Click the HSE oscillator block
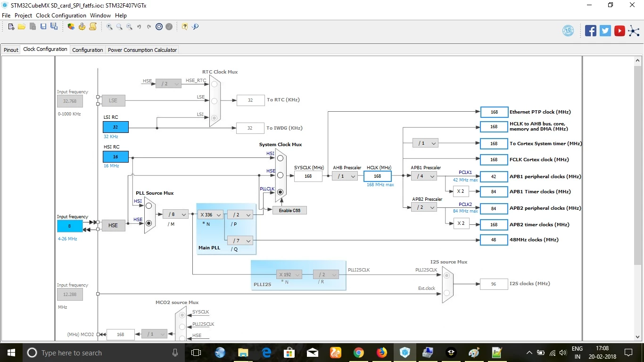644x362 pixels. coord(113,225)
